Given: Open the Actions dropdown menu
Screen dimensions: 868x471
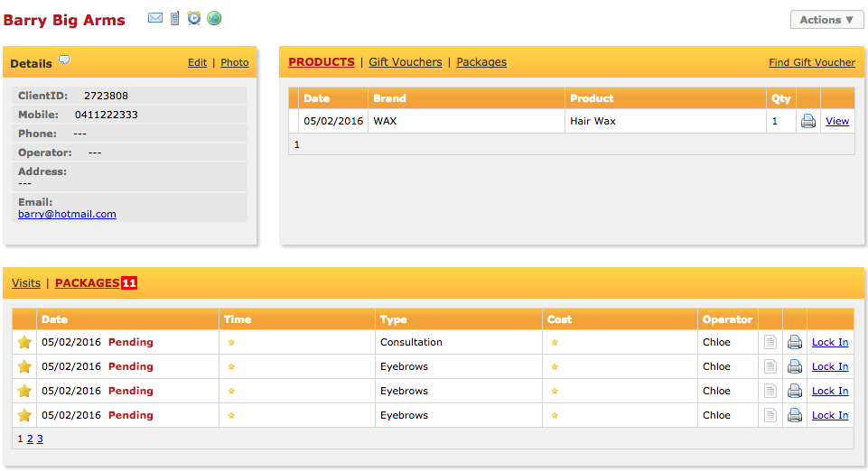Looking at the screenshot, I should (x=826, y=19).
